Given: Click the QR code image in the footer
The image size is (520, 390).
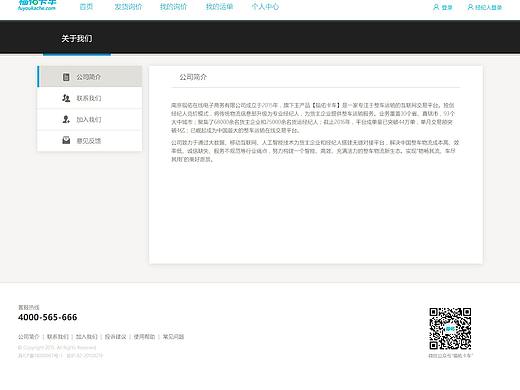Looking at the screenshot, I should tap(450, 329).
